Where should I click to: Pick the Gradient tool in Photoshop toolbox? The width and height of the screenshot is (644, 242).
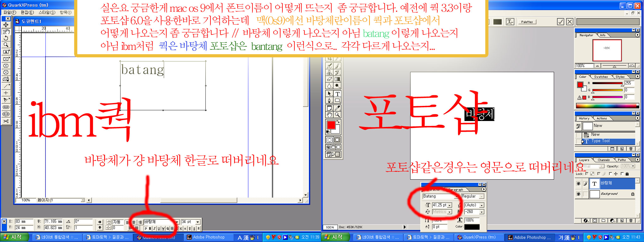[x=337, y=79]
